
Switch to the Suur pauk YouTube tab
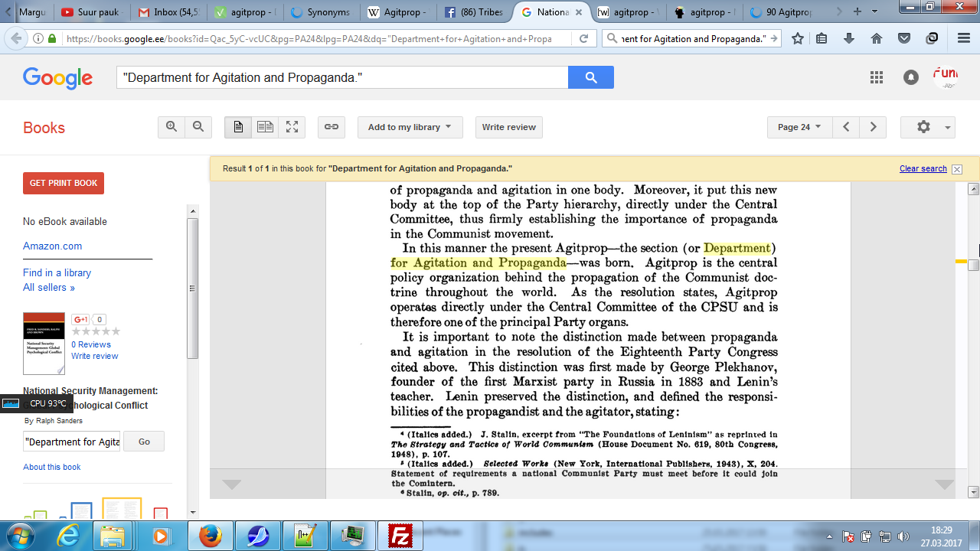click(90, 12)
